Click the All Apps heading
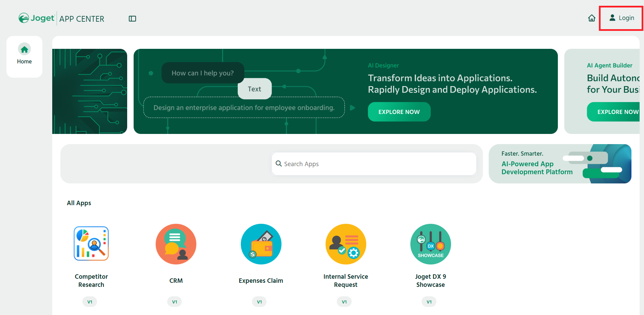This screenshot has height=315, width=644. pyautogui.click(x=79, y=203)
